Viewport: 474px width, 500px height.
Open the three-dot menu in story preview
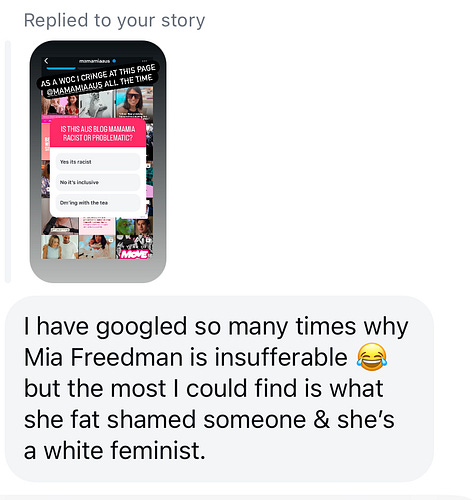(x=144, y=61)
